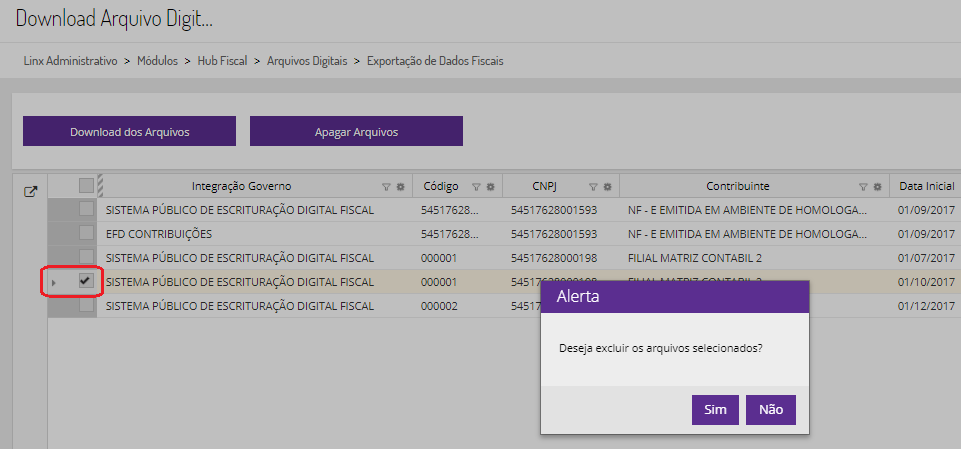Expand the selected row arrow

pyautogui.click(x=54, y=283)
